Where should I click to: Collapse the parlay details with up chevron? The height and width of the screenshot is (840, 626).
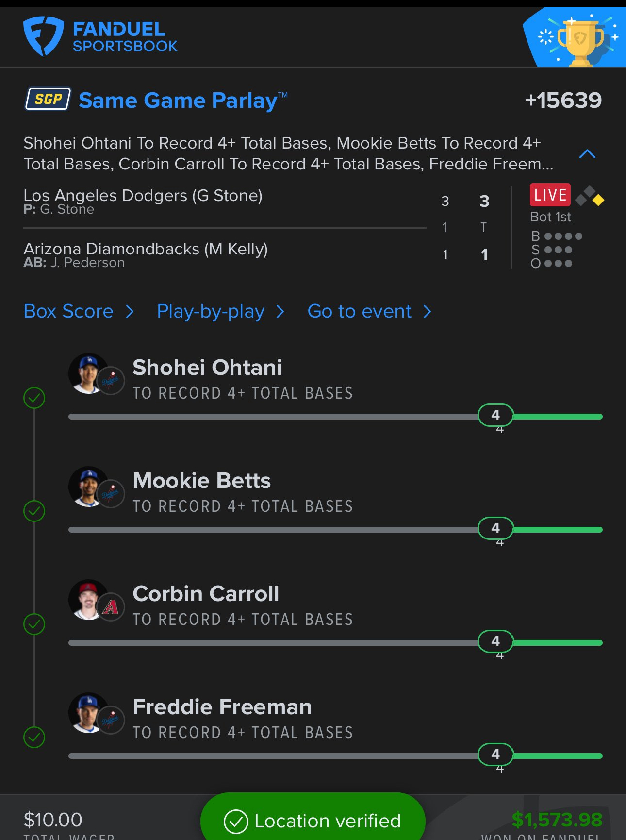pos(587,154)
